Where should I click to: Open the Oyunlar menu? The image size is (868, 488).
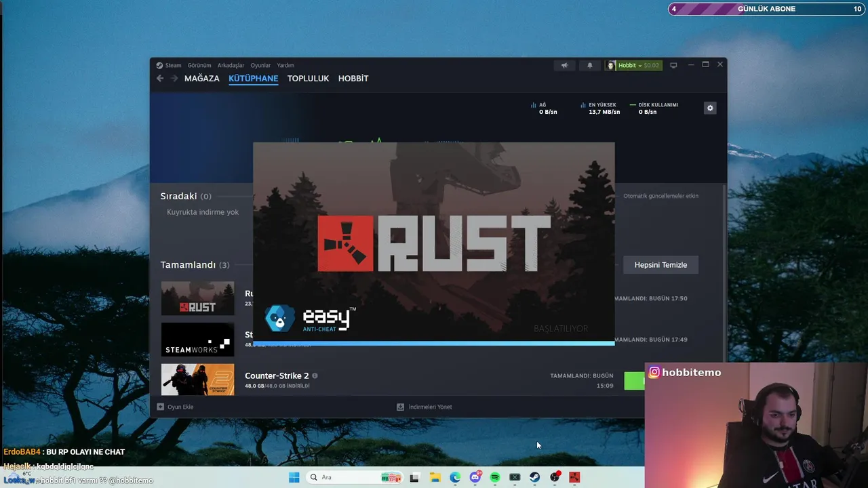point(260,66)
